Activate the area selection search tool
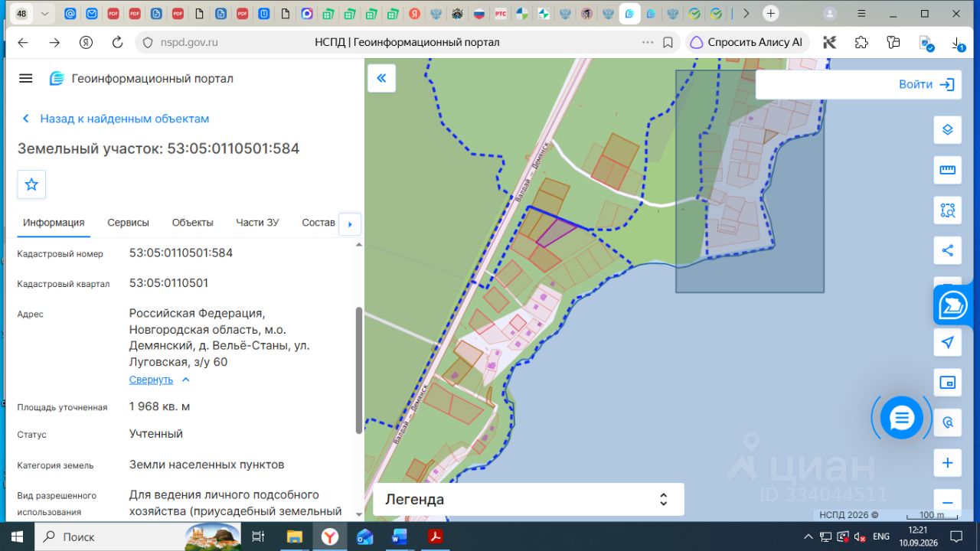The image size is (980, 551). click(947, 210)
